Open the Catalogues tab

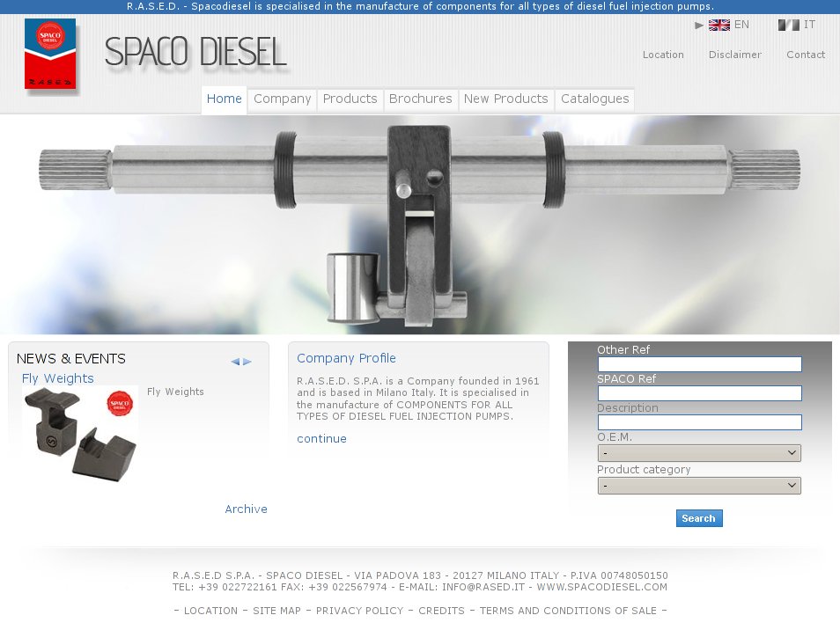click(x=594, y=99)
